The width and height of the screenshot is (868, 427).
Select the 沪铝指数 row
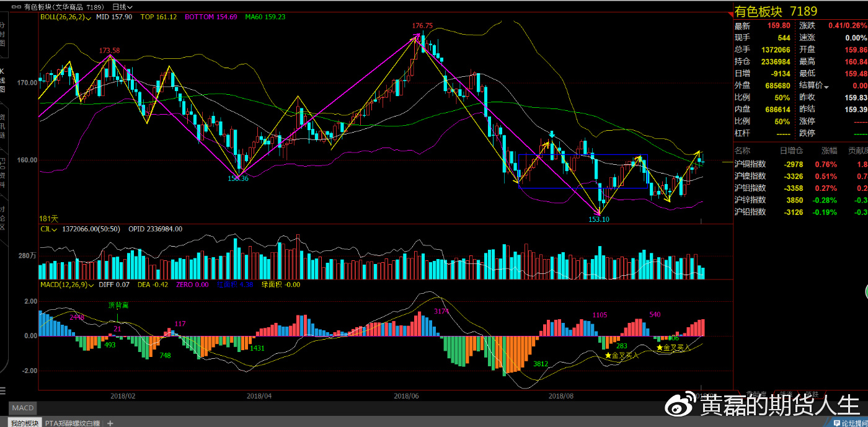(800, 188)
